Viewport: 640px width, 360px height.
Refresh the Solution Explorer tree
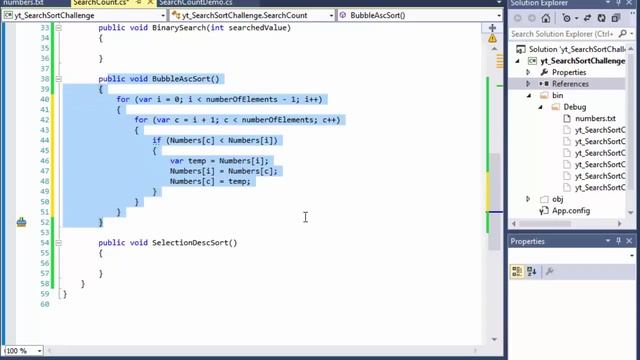602,18
